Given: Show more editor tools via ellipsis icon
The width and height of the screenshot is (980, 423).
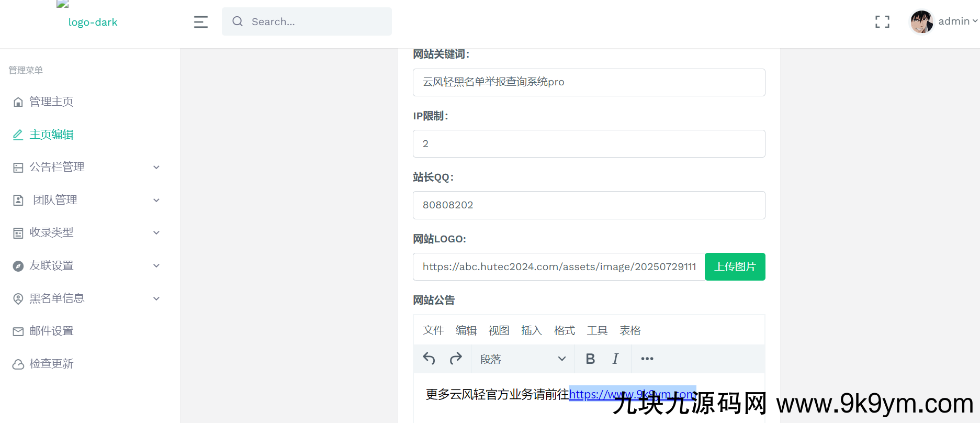Looking at the screenshot, I should click(647, 359).
